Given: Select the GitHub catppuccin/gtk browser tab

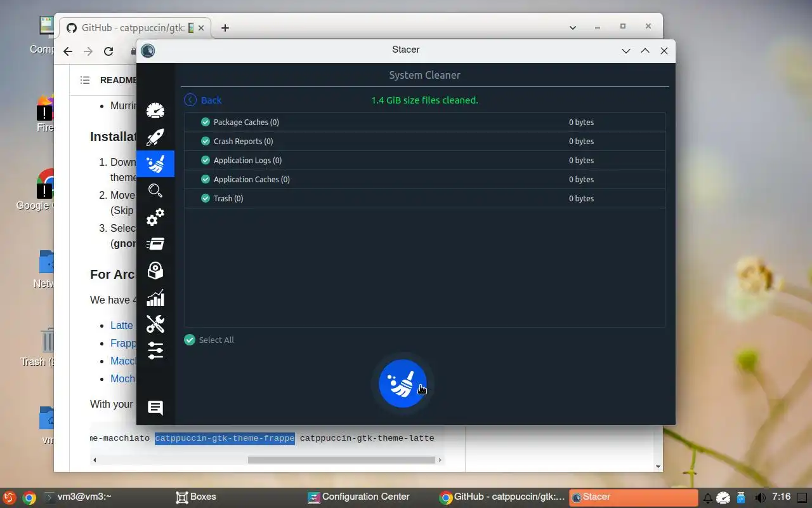Looking at the screenshot, I should [x=135, y=28].
